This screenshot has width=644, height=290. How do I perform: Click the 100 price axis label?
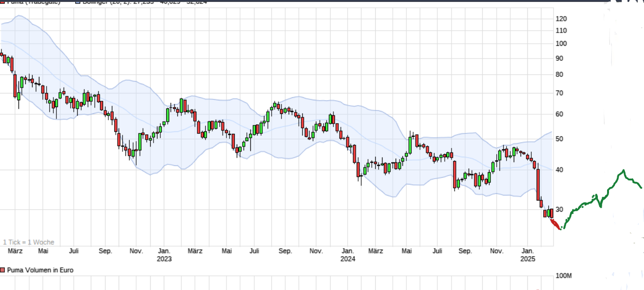[561, 43]
